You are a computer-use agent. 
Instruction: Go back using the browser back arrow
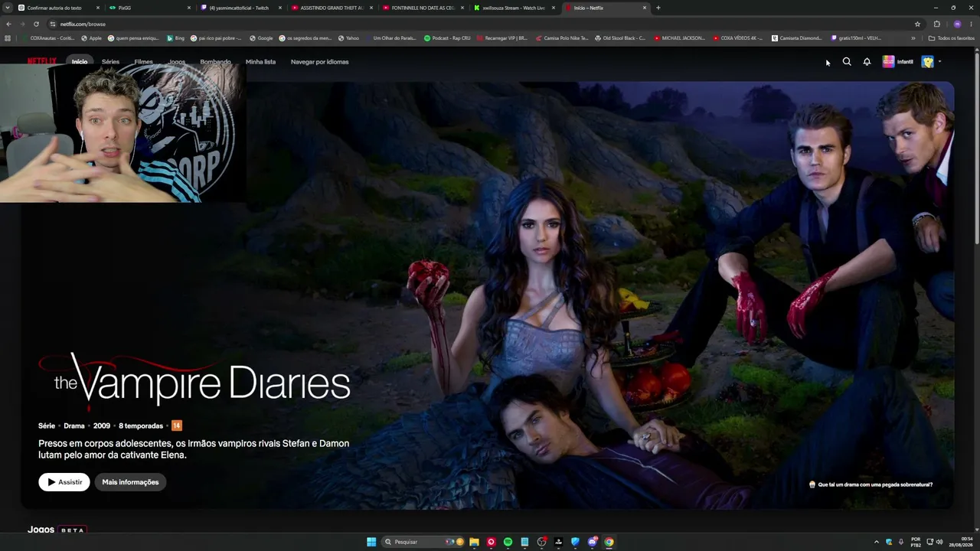[8, 24]
